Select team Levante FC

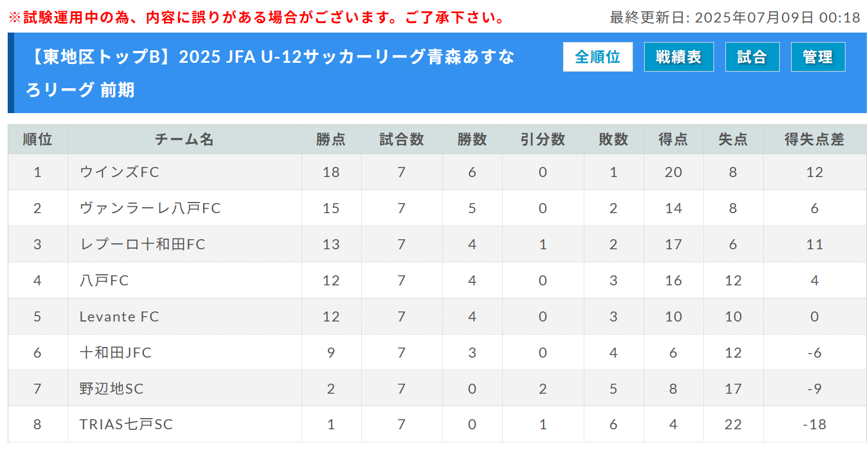click(120, 317)
